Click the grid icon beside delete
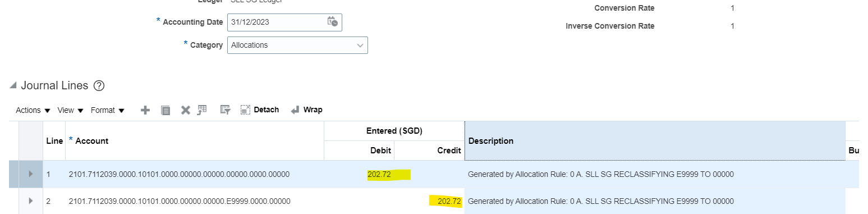This screenshot has width=868, height=214. coord(202,110)
